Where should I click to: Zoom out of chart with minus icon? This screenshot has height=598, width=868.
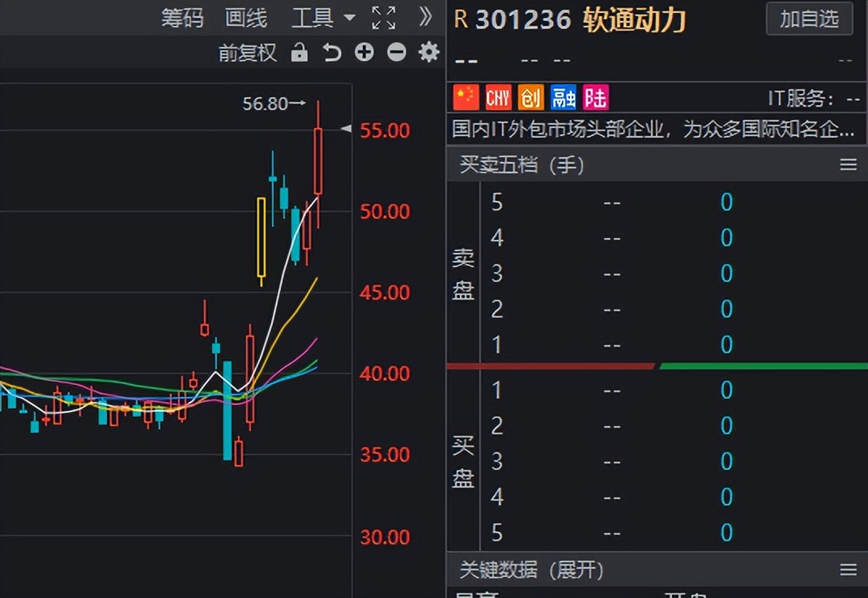[x=396, y=53]
